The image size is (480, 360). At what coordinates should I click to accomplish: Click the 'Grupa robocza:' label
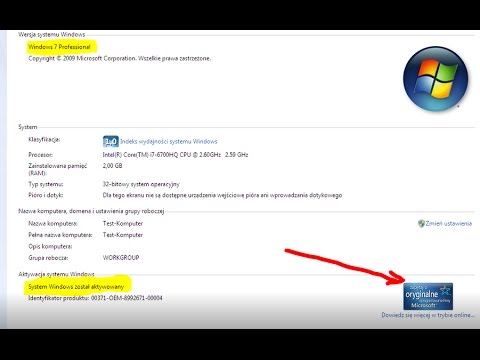(x=48, y=258)
